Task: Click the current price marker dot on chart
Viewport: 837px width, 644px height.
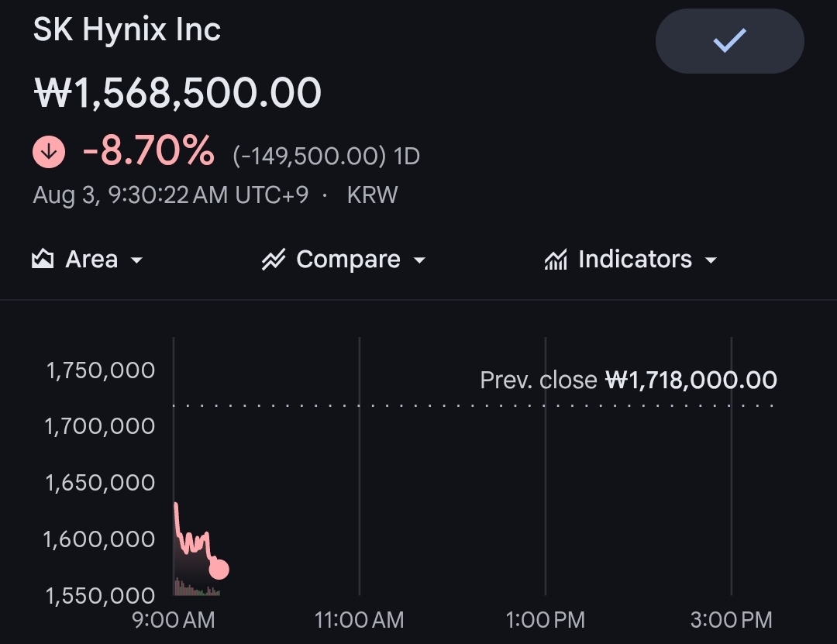Action: point(219,570)
